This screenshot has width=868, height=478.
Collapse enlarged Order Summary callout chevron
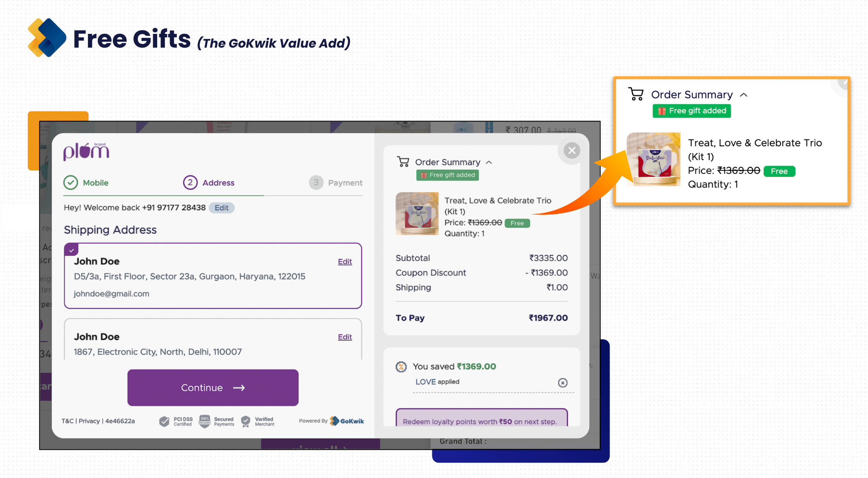tap(744, 95)
